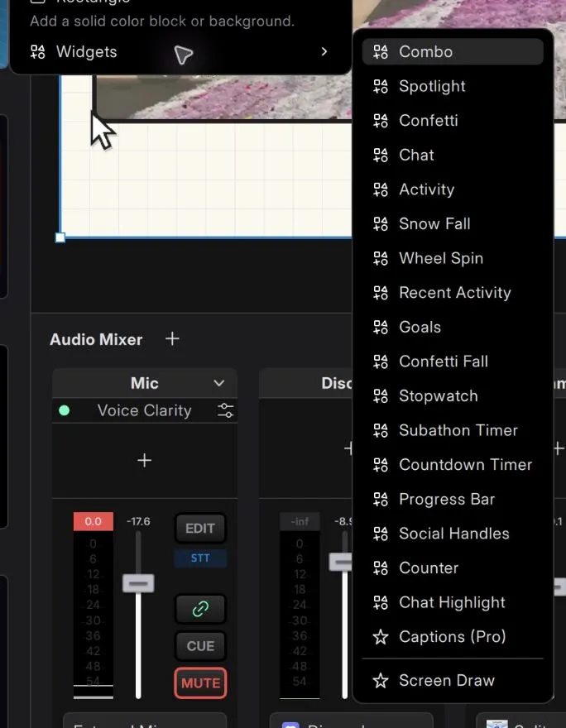Click Mic peak indicator 0.0
Image resolution: width=566 pixels, height=728 pixels.
click(93, 521)
